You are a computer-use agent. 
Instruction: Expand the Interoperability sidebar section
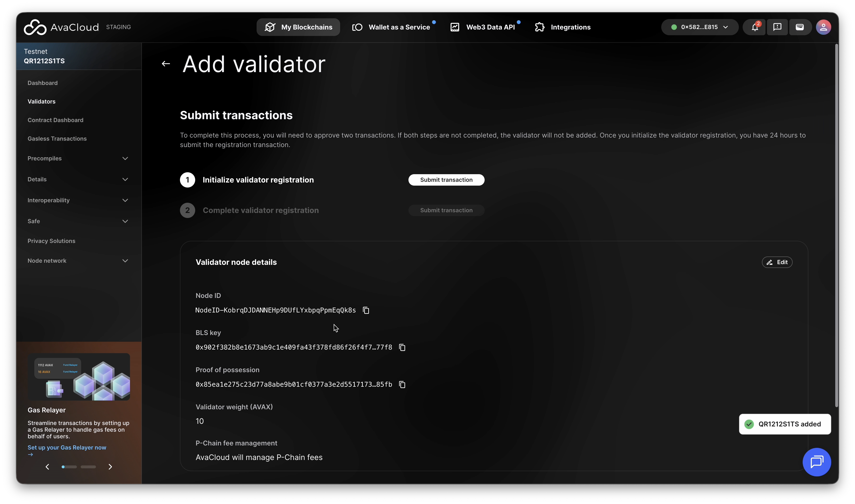[x=125, y=200]
